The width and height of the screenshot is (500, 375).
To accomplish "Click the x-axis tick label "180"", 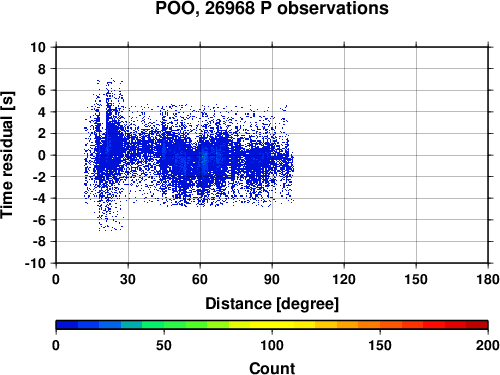I will 488,279.
